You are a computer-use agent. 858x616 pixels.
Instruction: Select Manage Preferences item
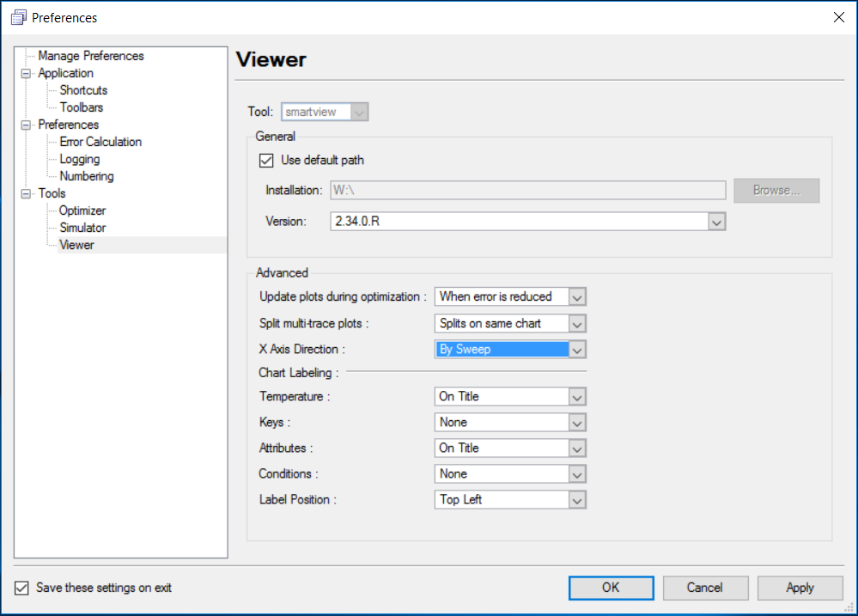(x=91, y=56)
